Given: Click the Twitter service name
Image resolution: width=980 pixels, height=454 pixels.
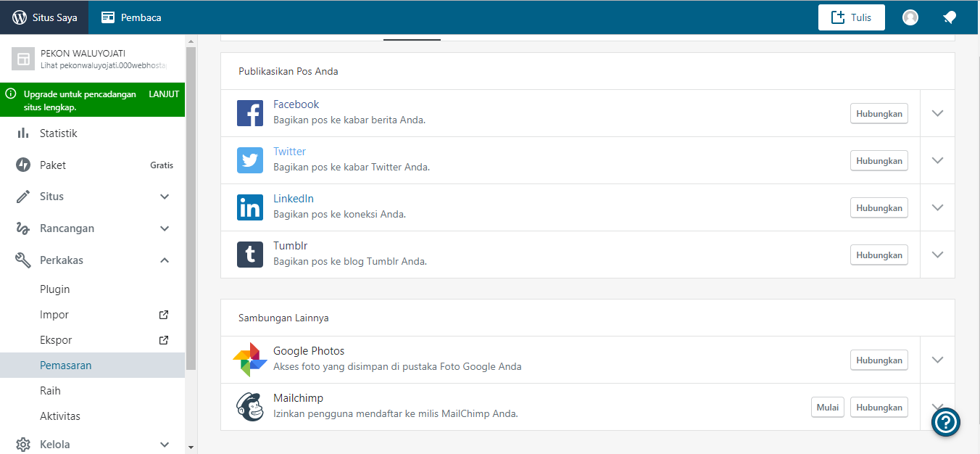Looking at the screenshot, I should 289,152.
